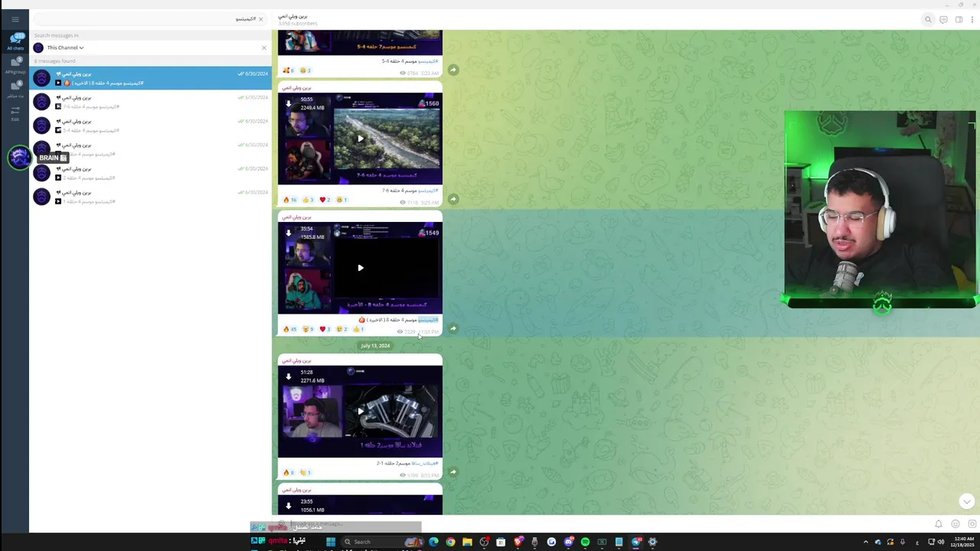This screenshot has width=980, height=551.
Task: Forward the episode 8 final post
Action: click(453, 328)
